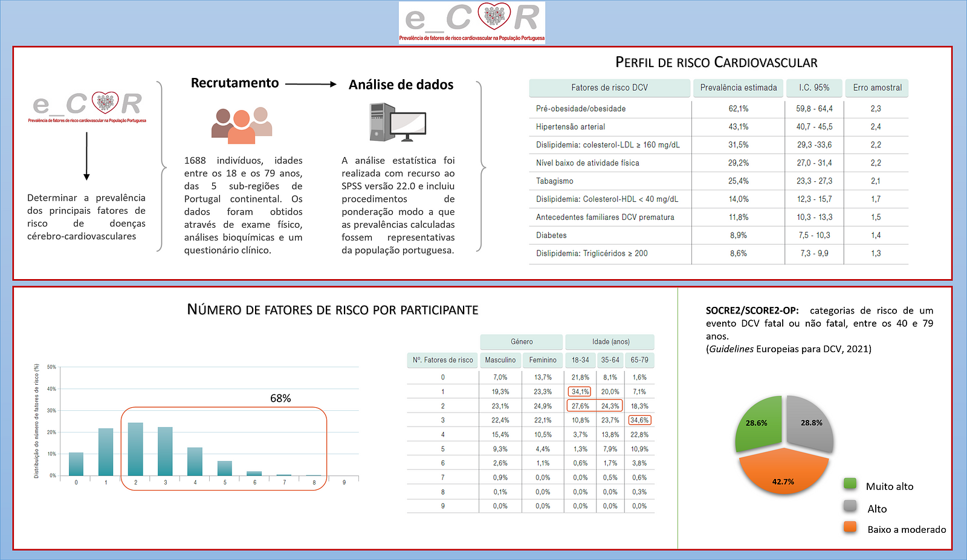Click the e_COR logo at top center
This screenshot has height=560, width=967.
(471, 22)
